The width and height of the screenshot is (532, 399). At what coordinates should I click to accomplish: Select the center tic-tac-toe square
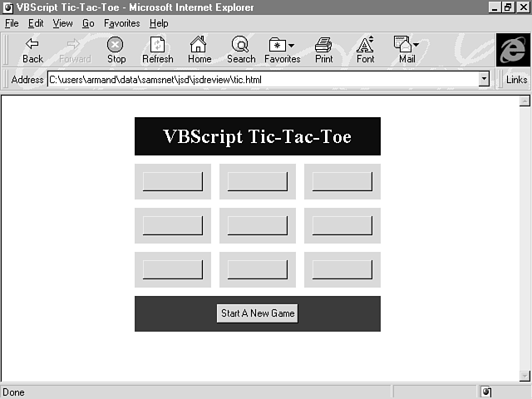click(x=258, y=225)
